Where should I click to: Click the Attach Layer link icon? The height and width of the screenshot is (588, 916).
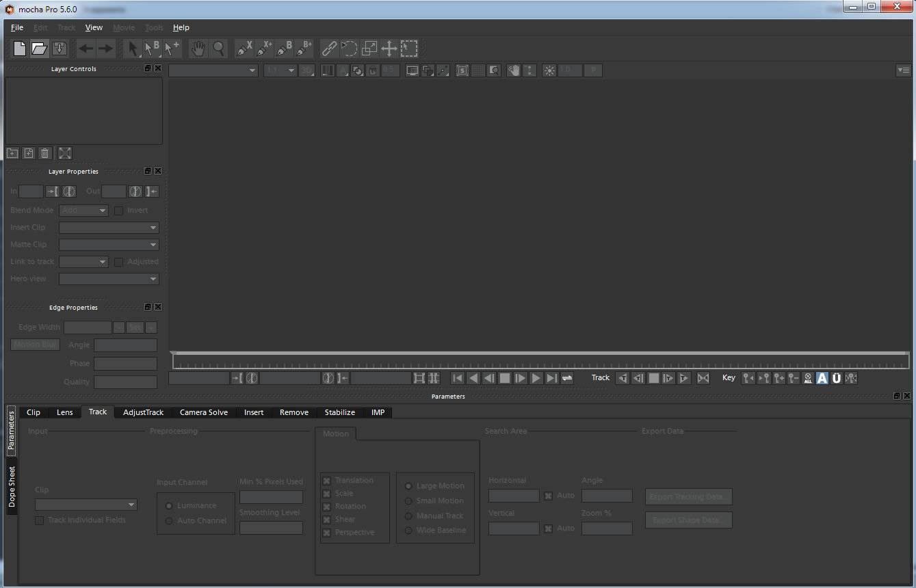[330, 49]
